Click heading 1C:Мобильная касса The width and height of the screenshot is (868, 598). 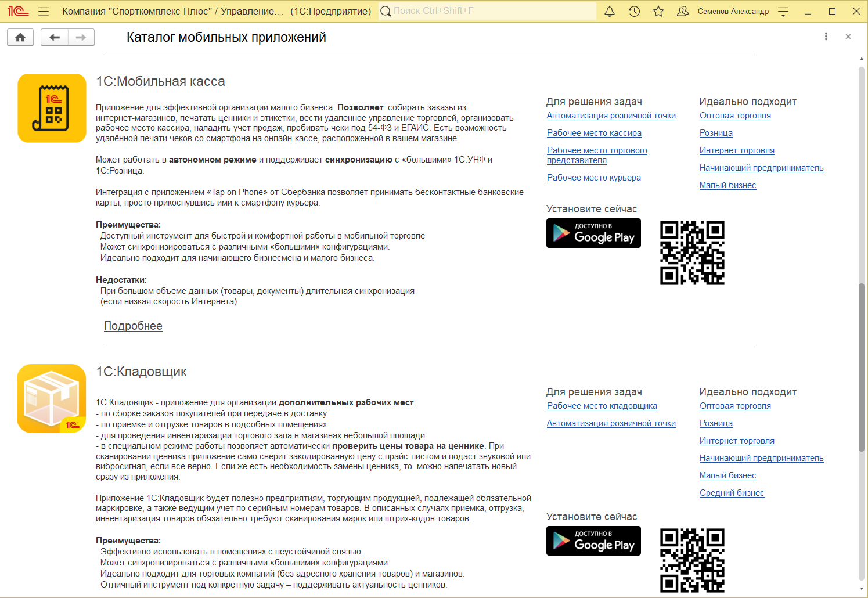pos(160,81)
